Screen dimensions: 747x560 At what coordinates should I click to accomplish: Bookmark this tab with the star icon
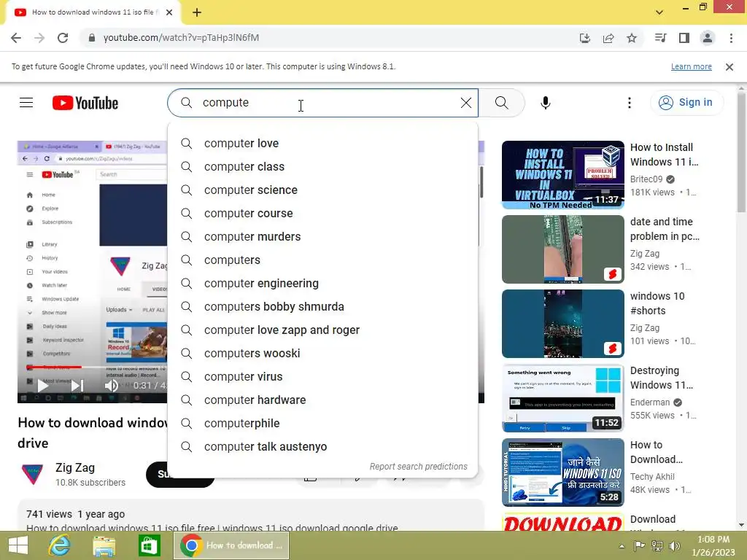click(x=632, y=38)
